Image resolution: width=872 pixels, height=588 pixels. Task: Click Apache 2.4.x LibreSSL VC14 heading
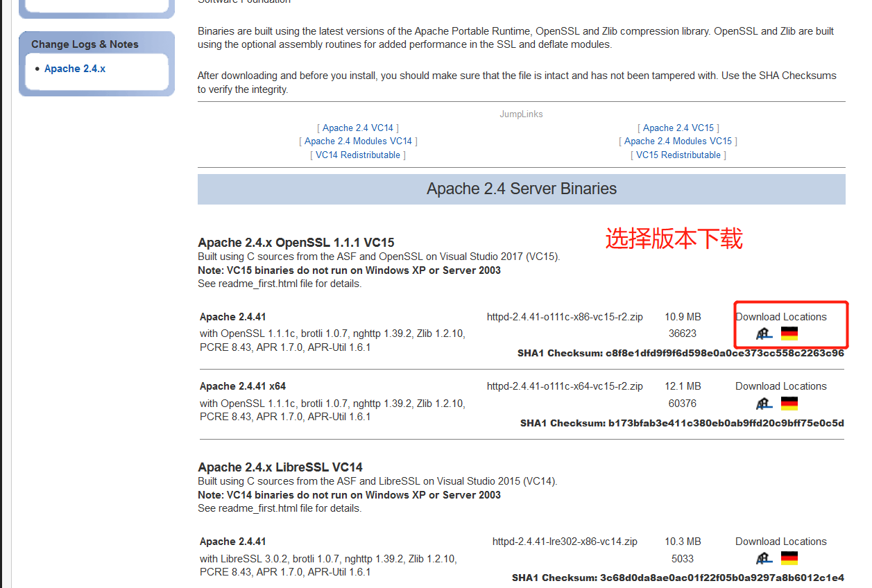coord(280,467)
